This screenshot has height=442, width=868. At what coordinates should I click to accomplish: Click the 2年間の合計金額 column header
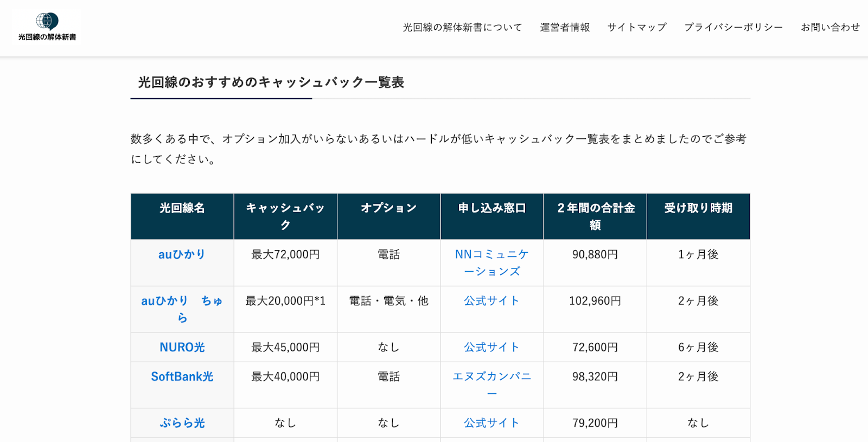pos(595,216)
